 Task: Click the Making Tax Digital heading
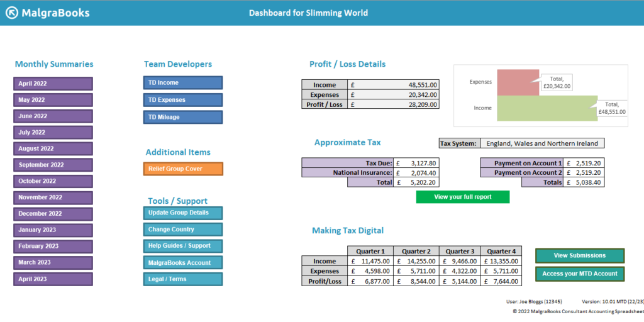point(348,230)
